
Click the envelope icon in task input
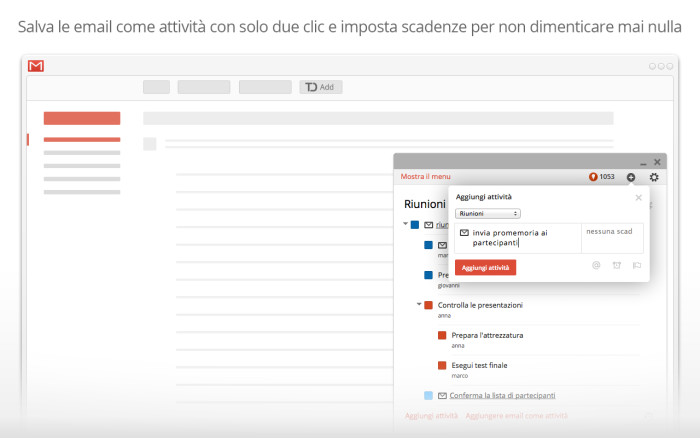tap(464, 233)
